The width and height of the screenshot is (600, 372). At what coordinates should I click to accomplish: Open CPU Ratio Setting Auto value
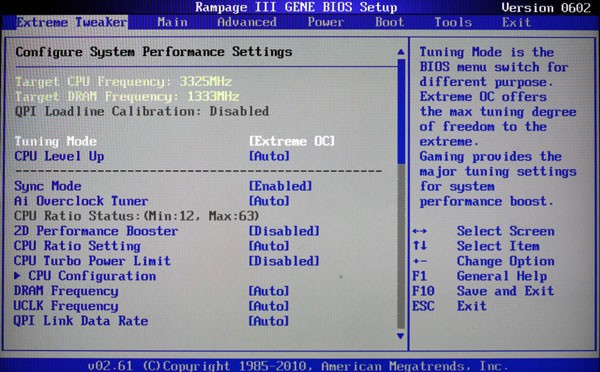(269, 246)
